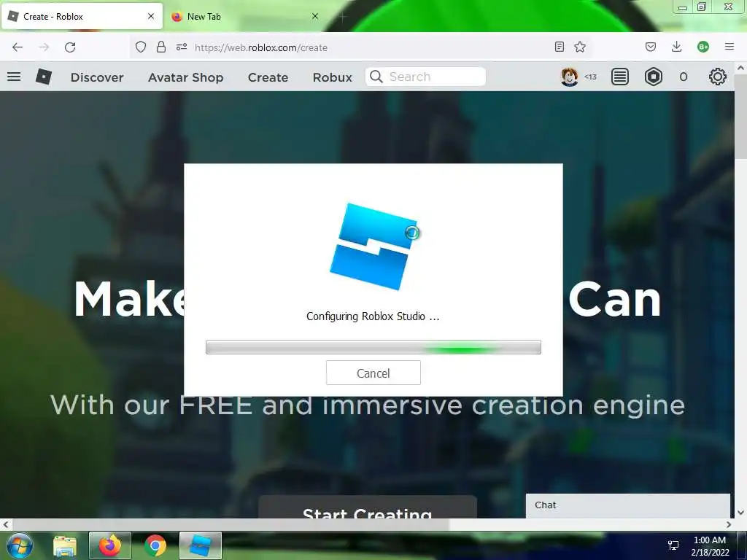Open the Roblox notifications list icon
The height and width of the screenshot is (560, 747).
[620, 77]
